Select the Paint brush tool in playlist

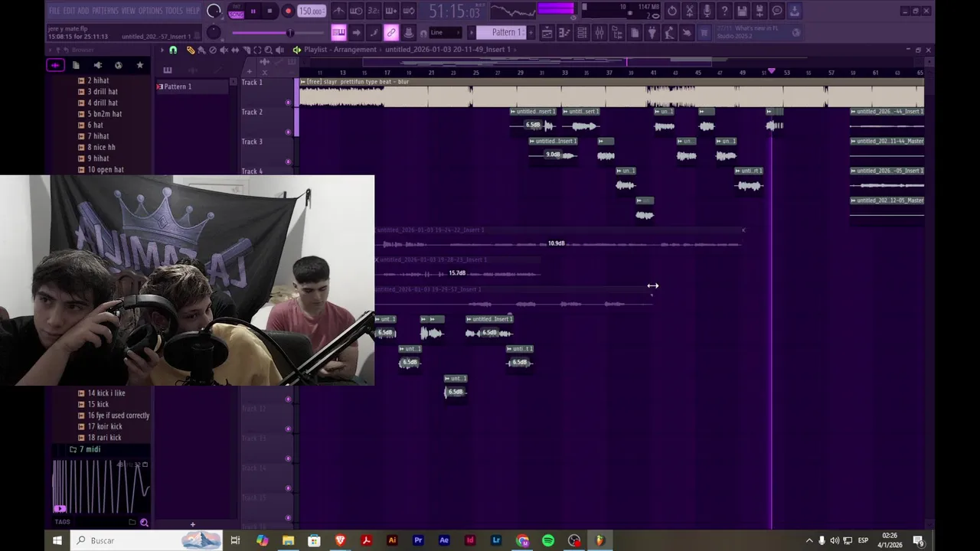(x=201, y=50)
